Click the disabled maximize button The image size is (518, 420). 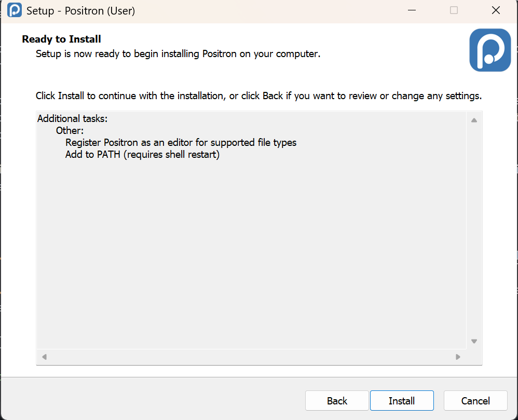click(x=454, y=10)
